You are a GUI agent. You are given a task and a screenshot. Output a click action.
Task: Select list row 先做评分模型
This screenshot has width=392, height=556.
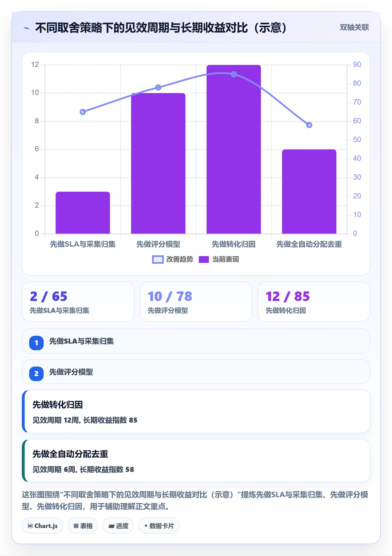tap(196, 372)
